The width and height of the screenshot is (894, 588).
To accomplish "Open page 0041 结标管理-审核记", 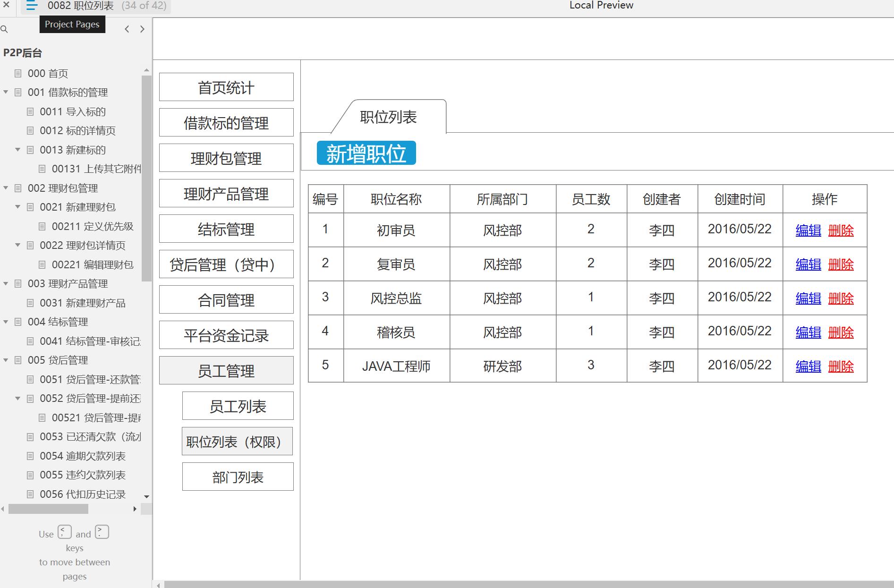I will coord(90,341).
